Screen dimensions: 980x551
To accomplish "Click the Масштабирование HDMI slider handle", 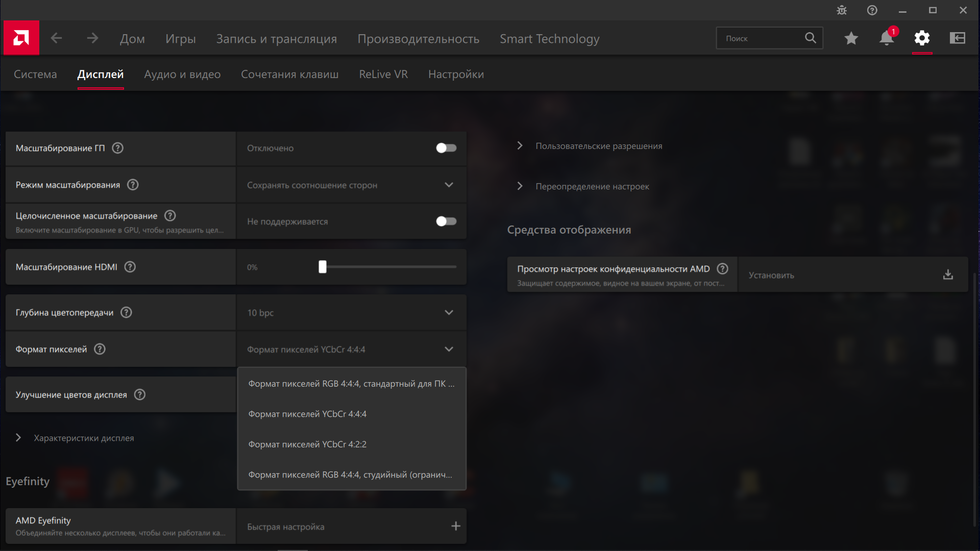I will (323, 267).
